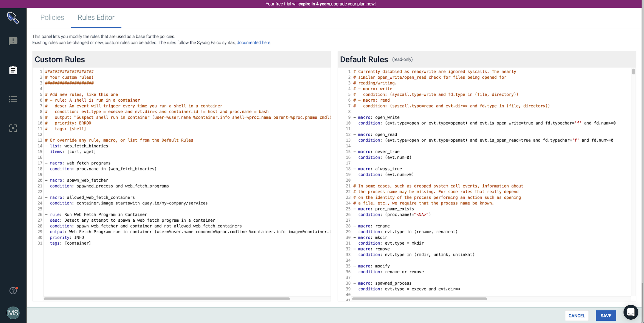
Task: Click 'macro: rename' in Default Rules
Action: (371, 226)
